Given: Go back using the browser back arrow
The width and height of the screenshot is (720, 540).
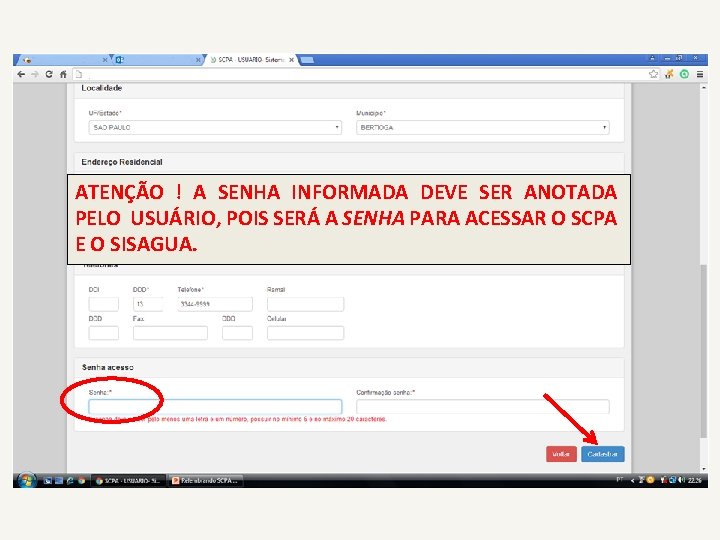Looking at the screenshot, I should [x=21, y=74].
